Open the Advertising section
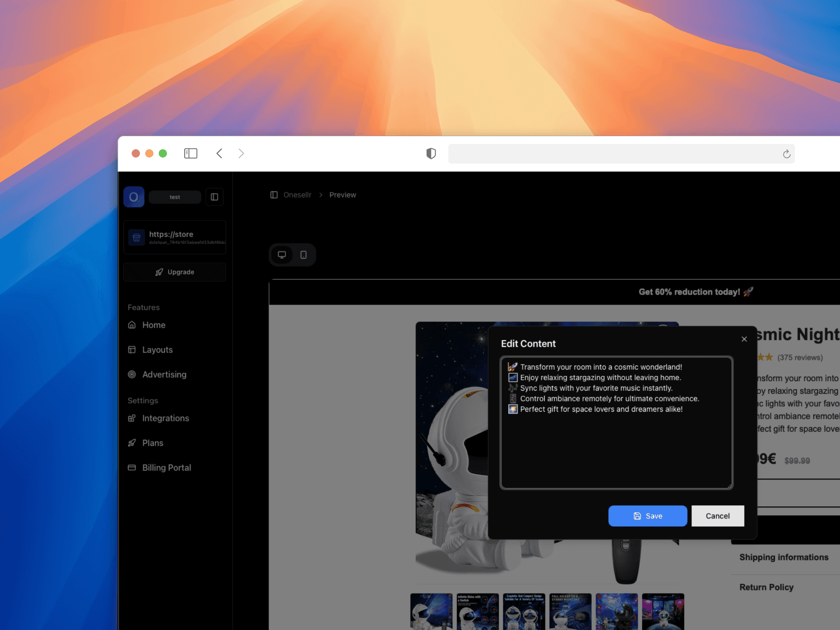The image size is (840, 630). pyautogui.click(x=164, y=374)
